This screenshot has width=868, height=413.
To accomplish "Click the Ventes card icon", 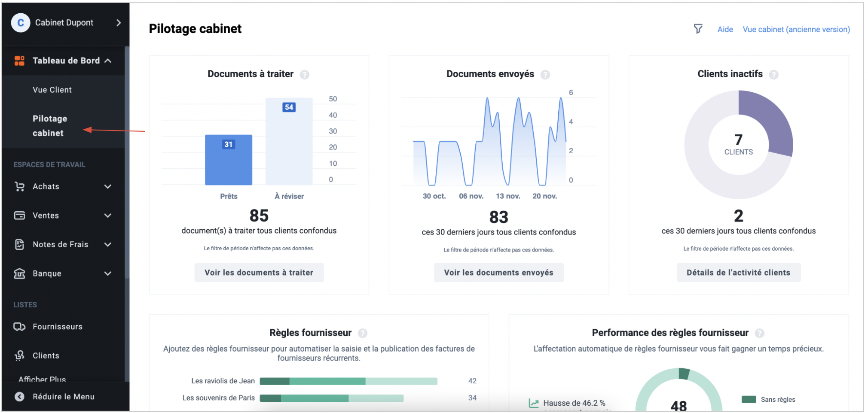I will click(19, 216).
